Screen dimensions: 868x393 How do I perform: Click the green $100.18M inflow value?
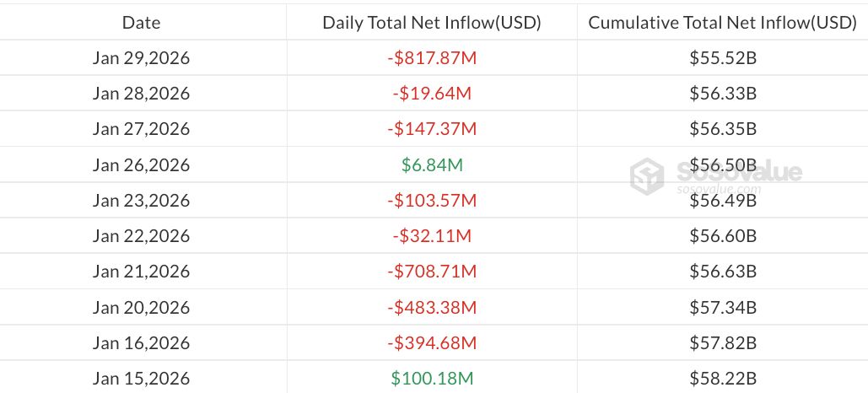[432, 379]
